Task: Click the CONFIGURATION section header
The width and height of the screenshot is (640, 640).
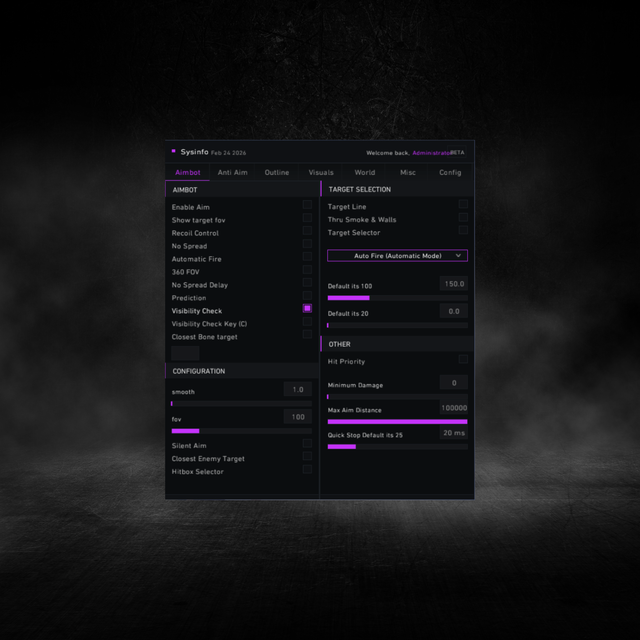Action: pos(242,371)
